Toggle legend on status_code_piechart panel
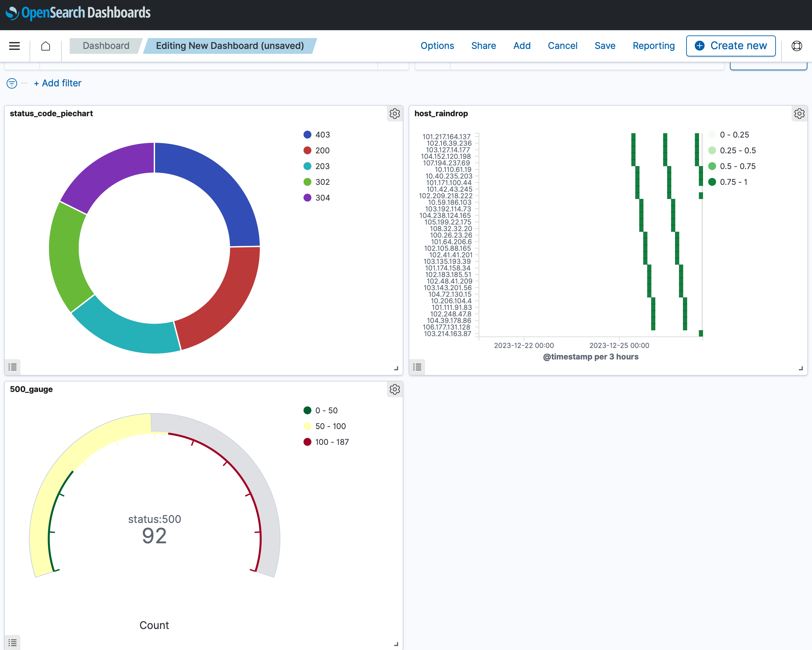812x650 pixels. (x=12, y=367)
